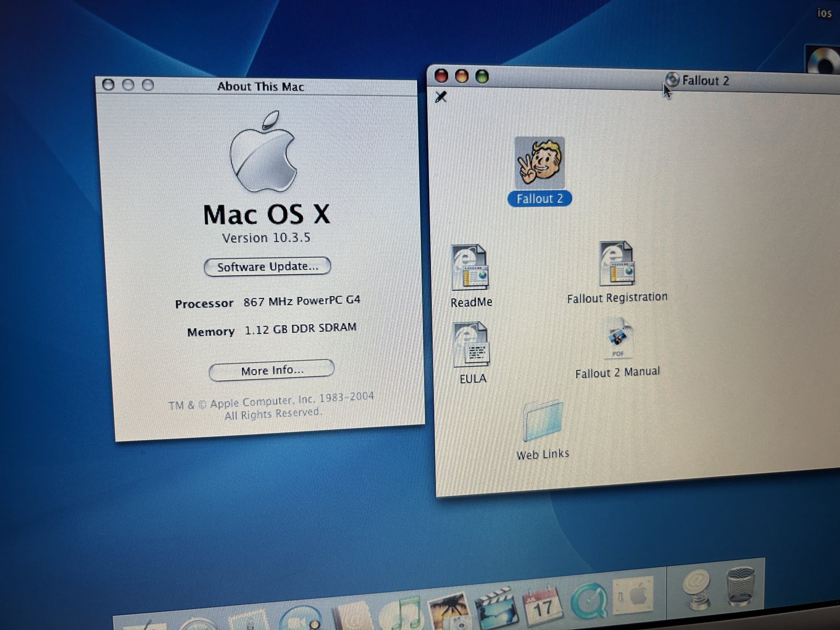
Task: Click the CD disc icon on desktop
Action: point(823,61)
